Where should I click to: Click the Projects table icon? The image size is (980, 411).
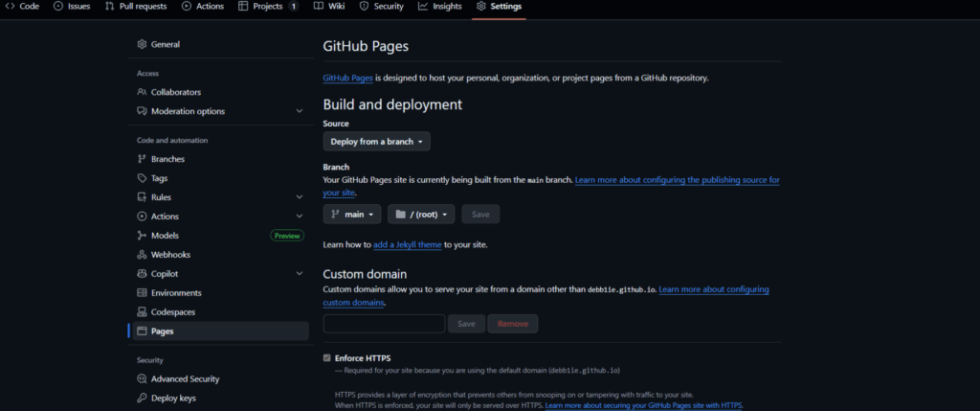(243, 7)
